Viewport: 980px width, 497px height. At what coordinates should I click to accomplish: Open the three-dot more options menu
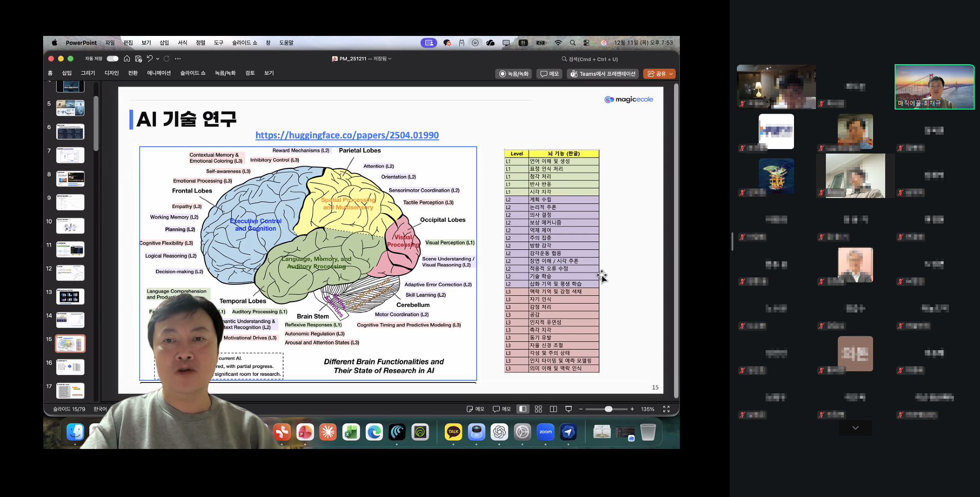pos(178,59)
